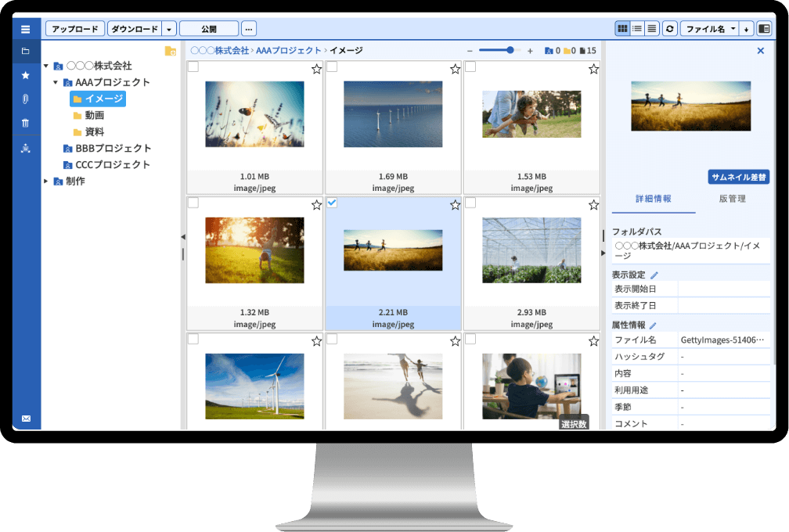Screen dimensions: 789x532
Task: Tick checkbox on beach shadow image
Action: click(x=332, y=339)
